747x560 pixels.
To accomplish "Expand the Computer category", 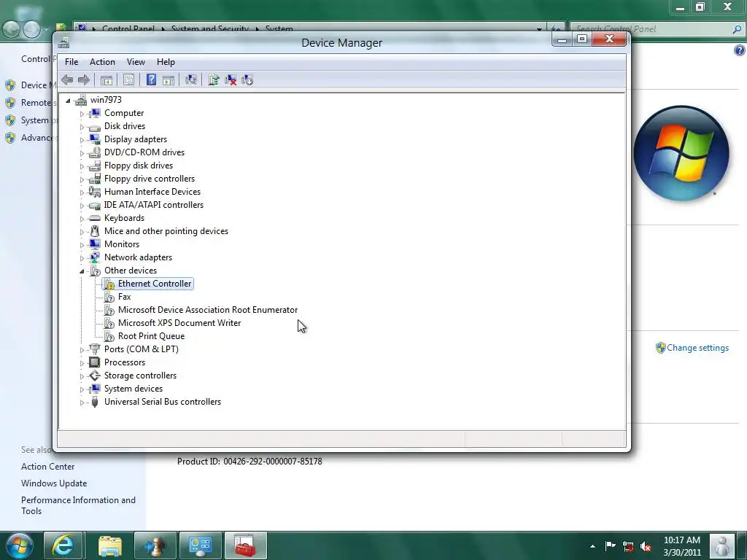I will (82, 114).
